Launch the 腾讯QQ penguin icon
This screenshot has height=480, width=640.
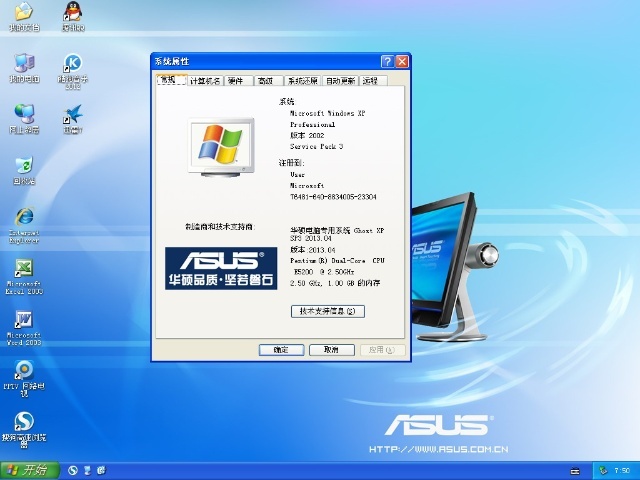pos(73,17)
